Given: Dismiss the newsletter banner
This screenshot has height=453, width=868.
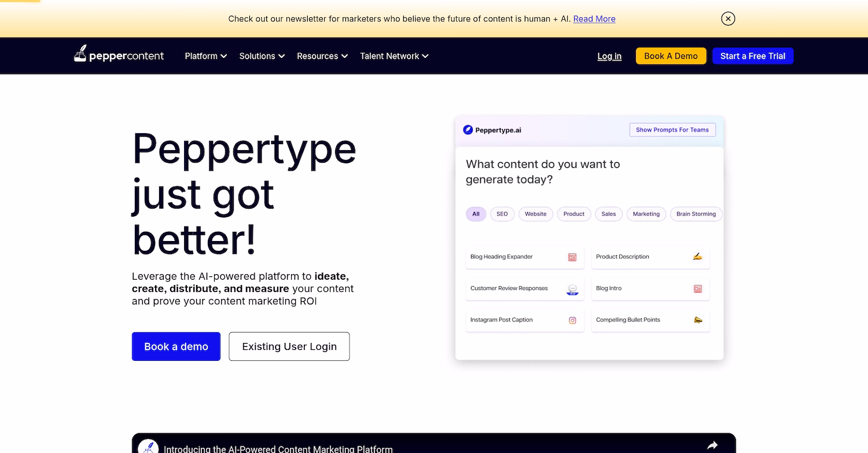Looking at the screenshot, I should (728, 19).
